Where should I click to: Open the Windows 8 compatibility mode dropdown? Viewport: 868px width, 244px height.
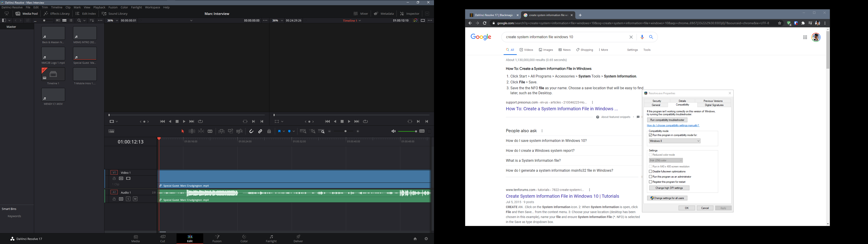[675, 141]
